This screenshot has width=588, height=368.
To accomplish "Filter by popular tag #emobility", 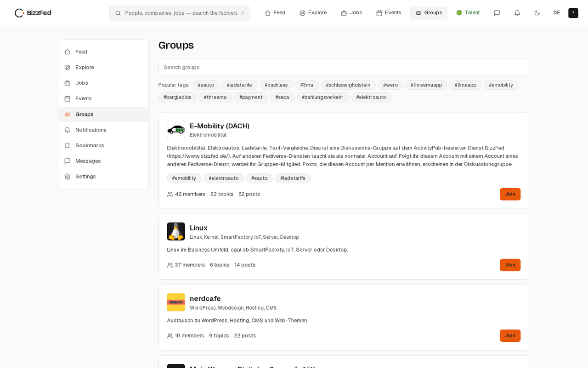I will tap(501, 85).
